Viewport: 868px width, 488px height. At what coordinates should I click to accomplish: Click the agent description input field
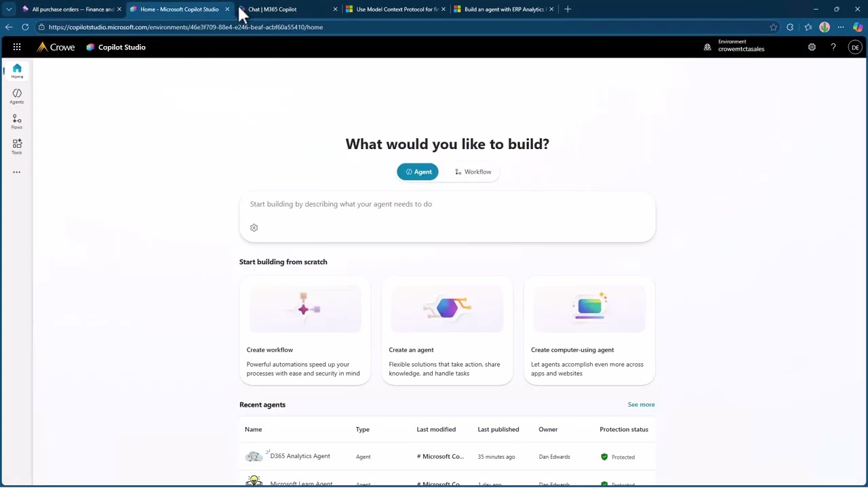pos(448,204)
